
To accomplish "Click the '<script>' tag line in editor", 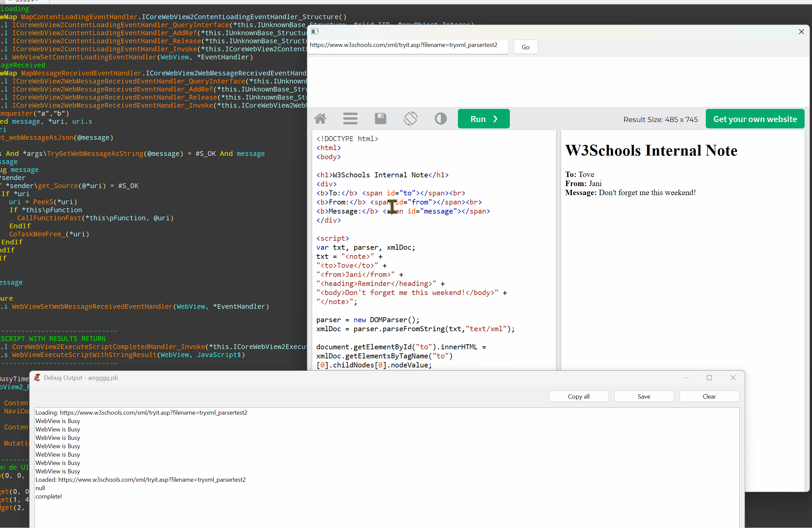I will click(x=333, y=238).
